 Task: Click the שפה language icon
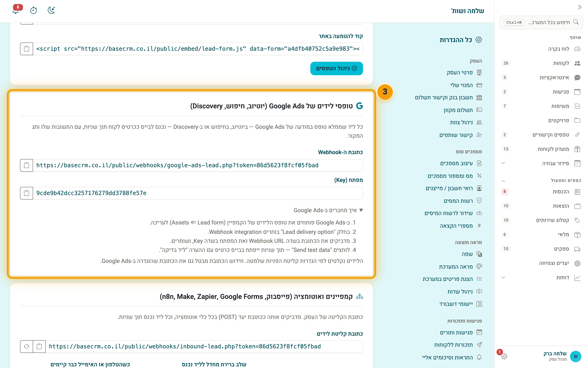click(x=479, y=254)
